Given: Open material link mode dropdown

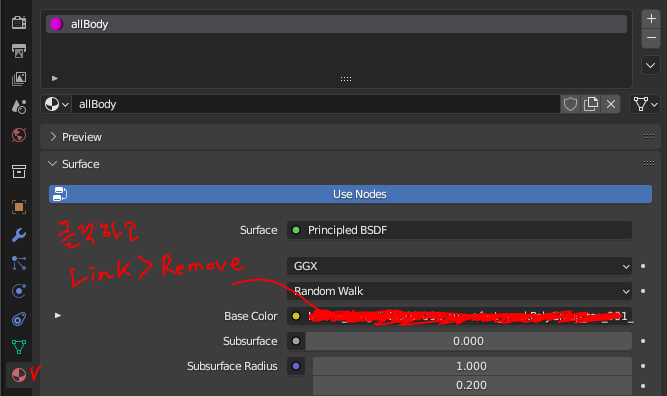Looking at the screenshot, I should coord(645,104).
